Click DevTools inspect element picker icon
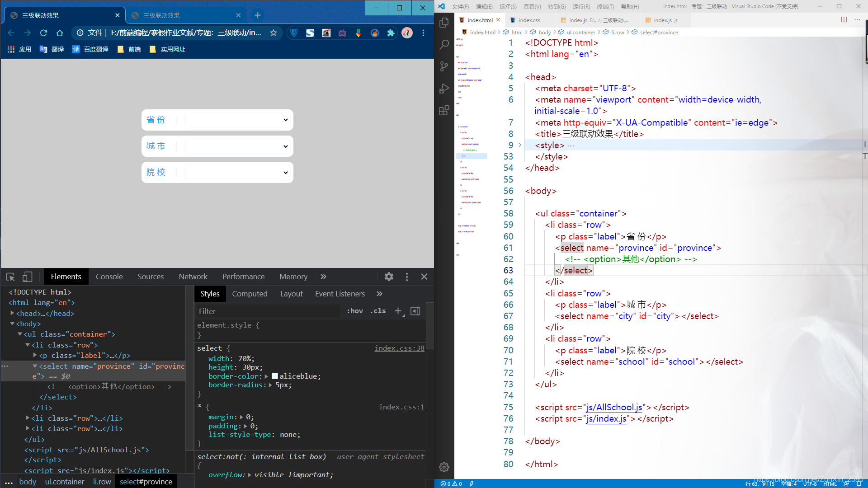 [x=10, y=277]
